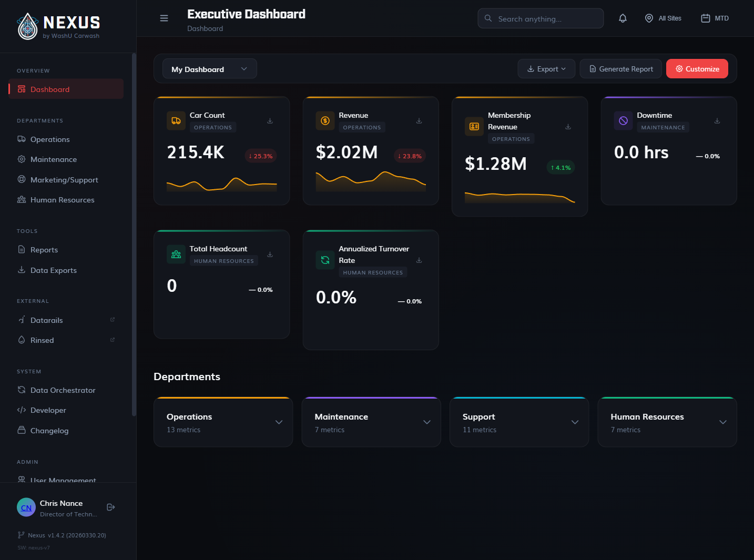
Task: Open the MTD date range selector
Action: pyautogui.click(x=715, y=18)
